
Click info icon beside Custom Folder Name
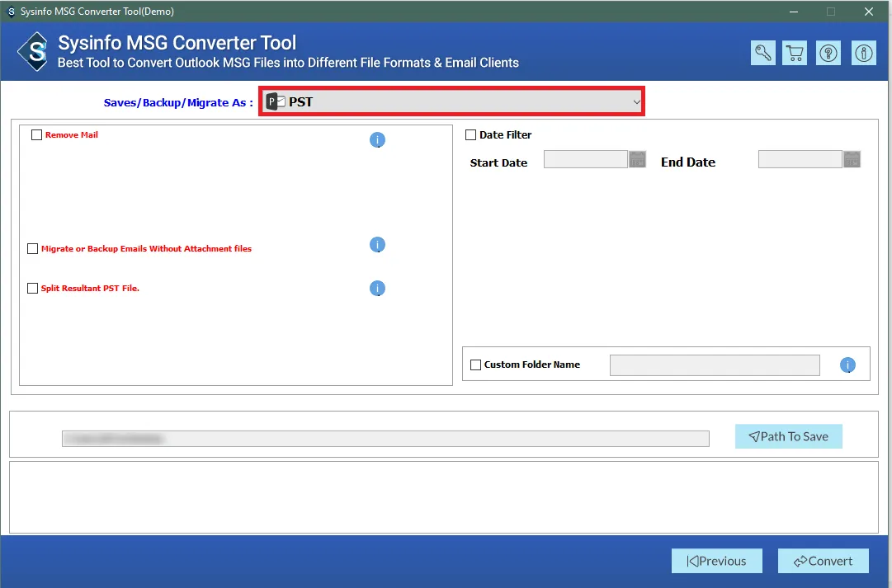pyautogui.click(x=847, y=365)
